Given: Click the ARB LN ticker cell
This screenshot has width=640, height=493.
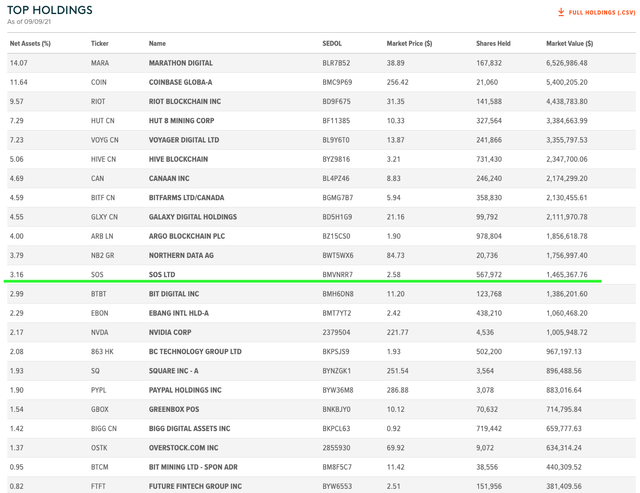Looking at the screenshot, I should [102, 236].
